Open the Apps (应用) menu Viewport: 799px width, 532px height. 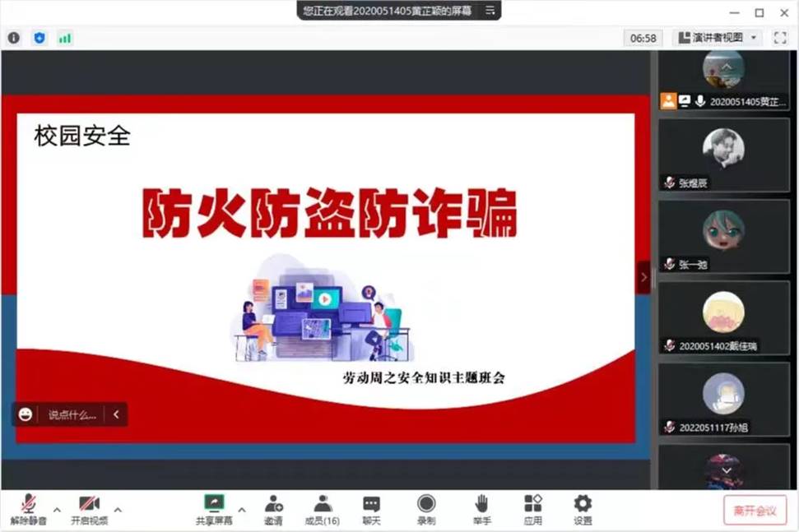pos(532,510)
